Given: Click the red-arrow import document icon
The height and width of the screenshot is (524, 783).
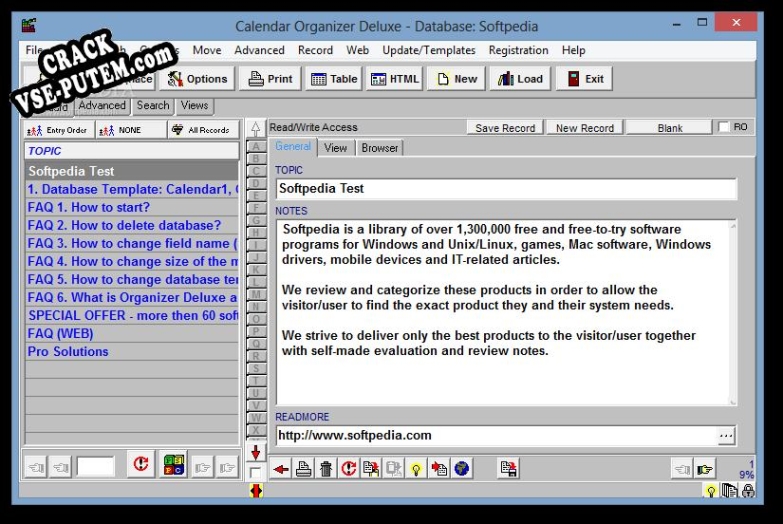Looking at the screenshot, I should (x=439, y=469).
